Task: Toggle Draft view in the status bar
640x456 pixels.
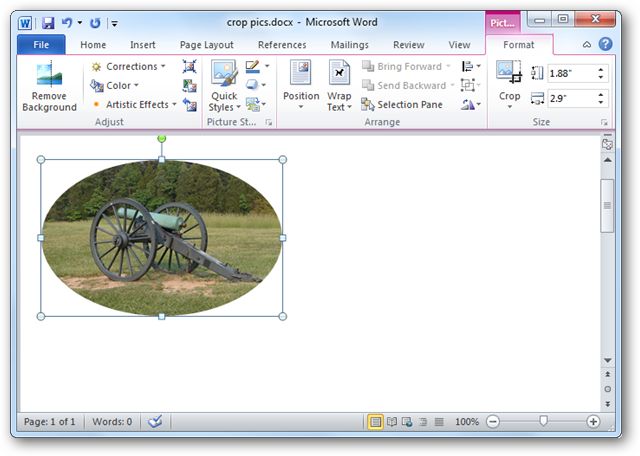Action: [439, 421]
